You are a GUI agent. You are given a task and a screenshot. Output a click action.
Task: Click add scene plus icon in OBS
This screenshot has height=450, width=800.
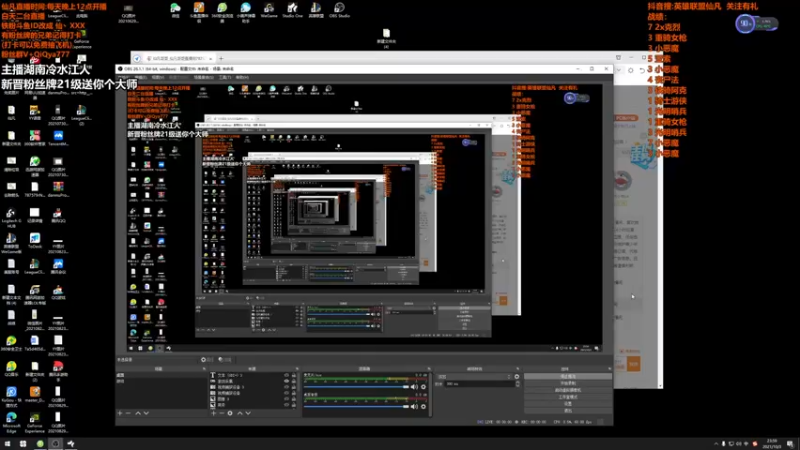pos(120,413)
